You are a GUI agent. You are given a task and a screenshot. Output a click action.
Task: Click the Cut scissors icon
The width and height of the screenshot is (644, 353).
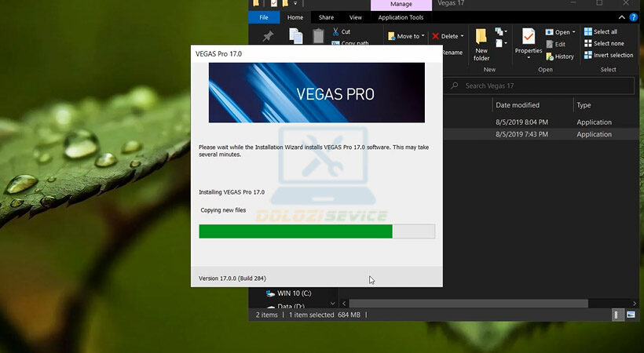point(336,32)
